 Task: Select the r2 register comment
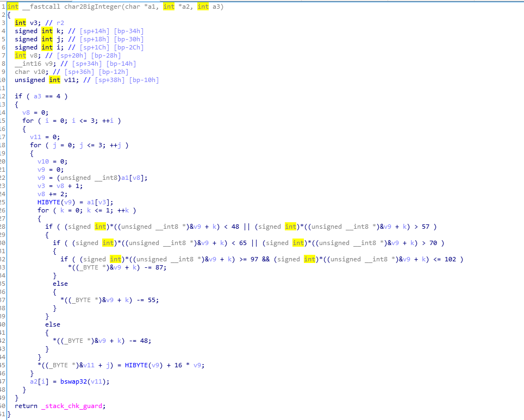(x=60, y=23)
